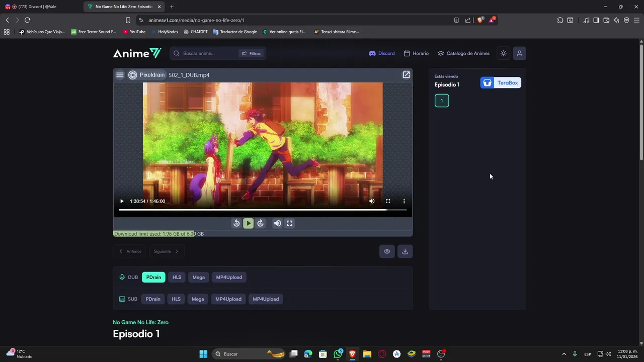Open browser main hamburger menu
The height and width of the screenshot is (362, 644).
[636, 20]
